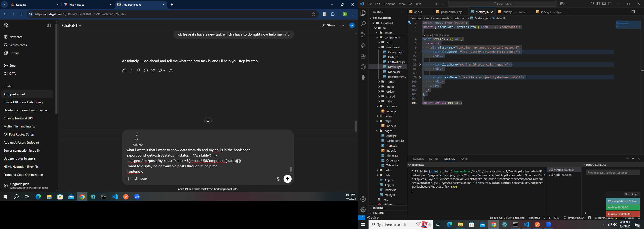
Task: Reload the Chrome page
Action: coord(21,14)
